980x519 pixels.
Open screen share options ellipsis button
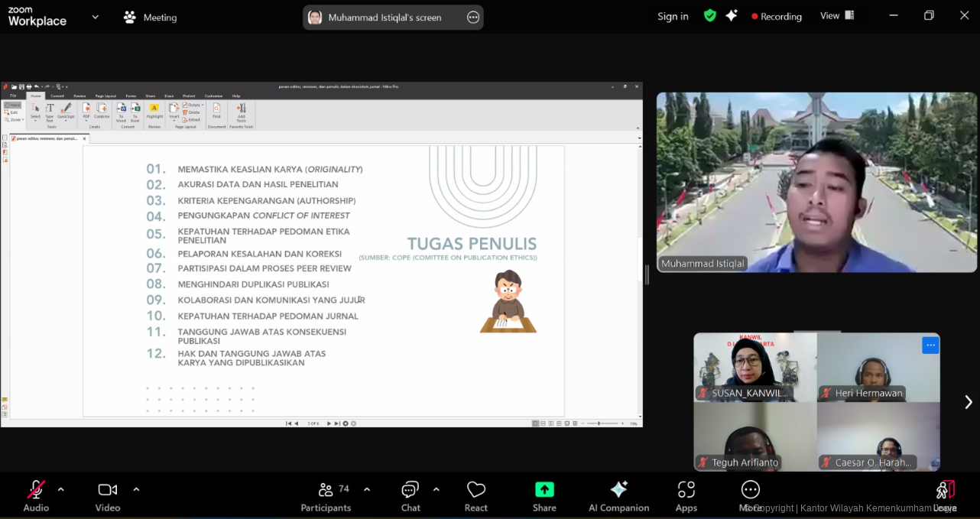(x=473, y=18)
